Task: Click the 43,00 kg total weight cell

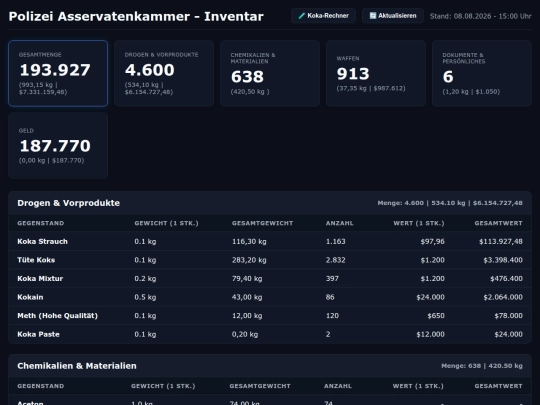Action: pyautogui.click(x=247, y=297)
